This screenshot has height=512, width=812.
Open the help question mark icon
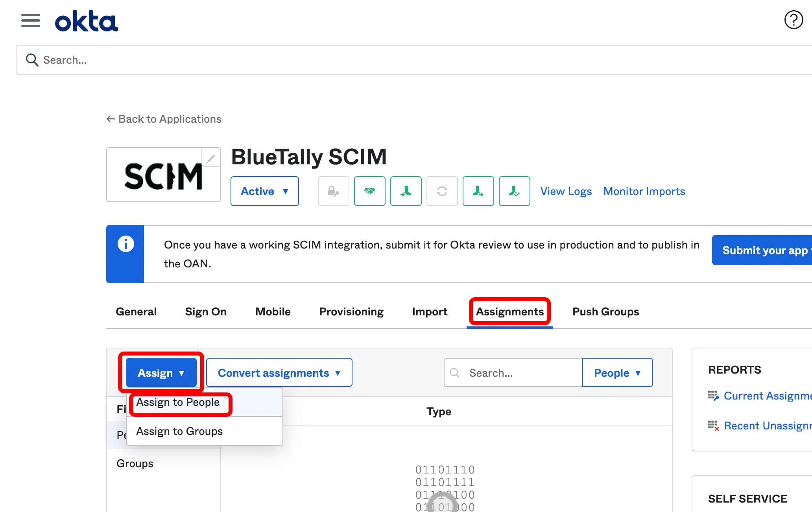[794, 20]
